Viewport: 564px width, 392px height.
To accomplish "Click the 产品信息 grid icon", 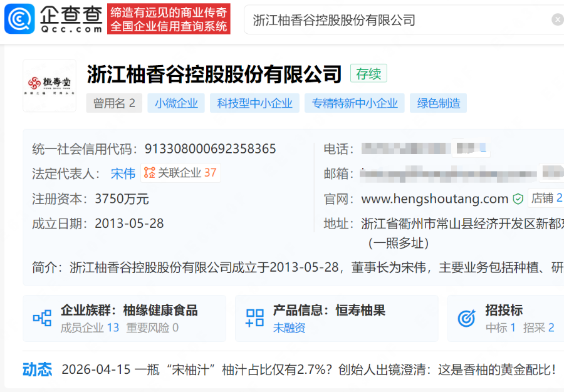I will pyautogui.click(x=254, y=318).
